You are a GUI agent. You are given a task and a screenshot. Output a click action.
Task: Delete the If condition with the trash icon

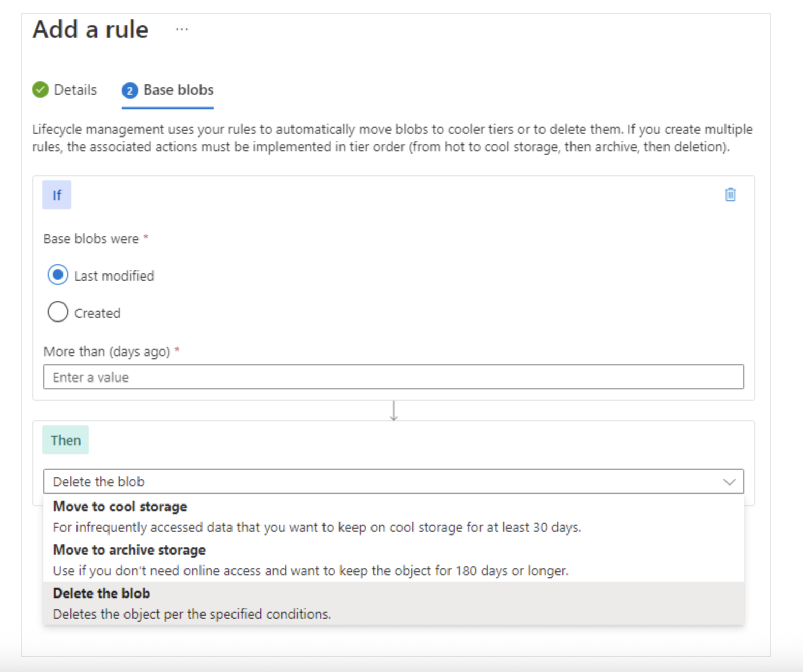coord(730,194)
